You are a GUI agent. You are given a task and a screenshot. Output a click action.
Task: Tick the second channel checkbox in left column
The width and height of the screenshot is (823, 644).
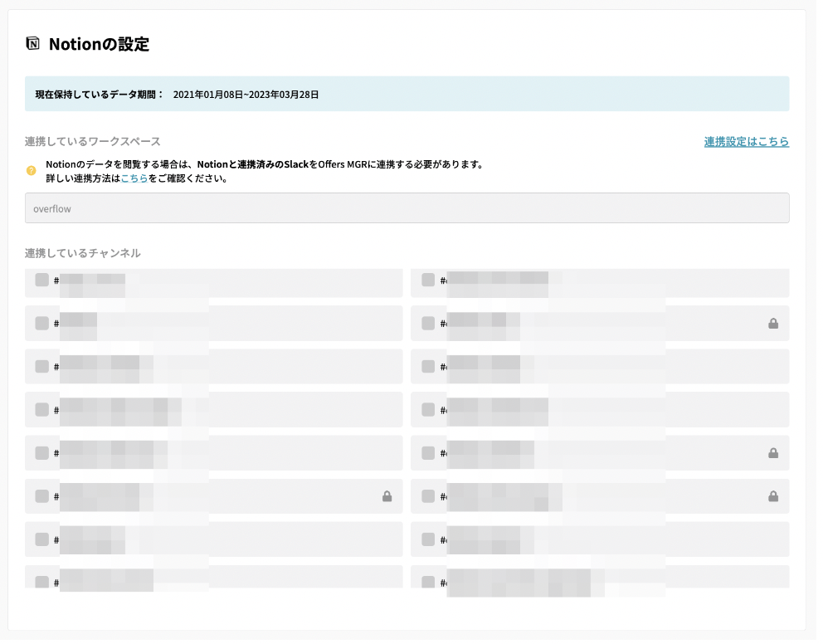point(42,325)
